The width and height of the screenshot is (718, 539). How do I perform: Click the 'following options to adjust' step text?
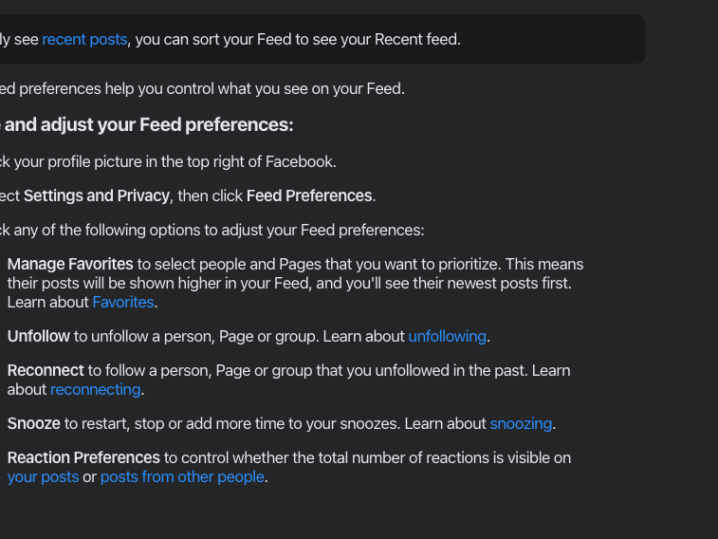coord(212,230)
